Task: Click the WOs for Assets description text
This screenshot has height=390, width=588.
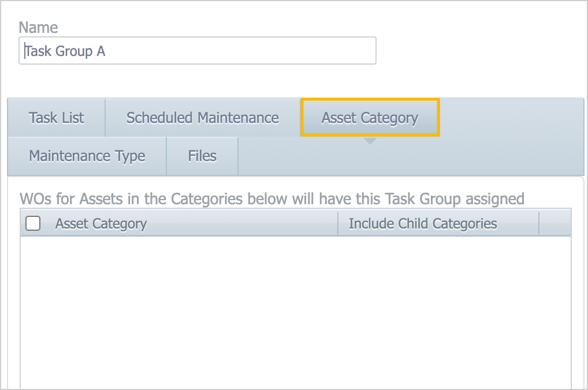Action: (271, 199)
